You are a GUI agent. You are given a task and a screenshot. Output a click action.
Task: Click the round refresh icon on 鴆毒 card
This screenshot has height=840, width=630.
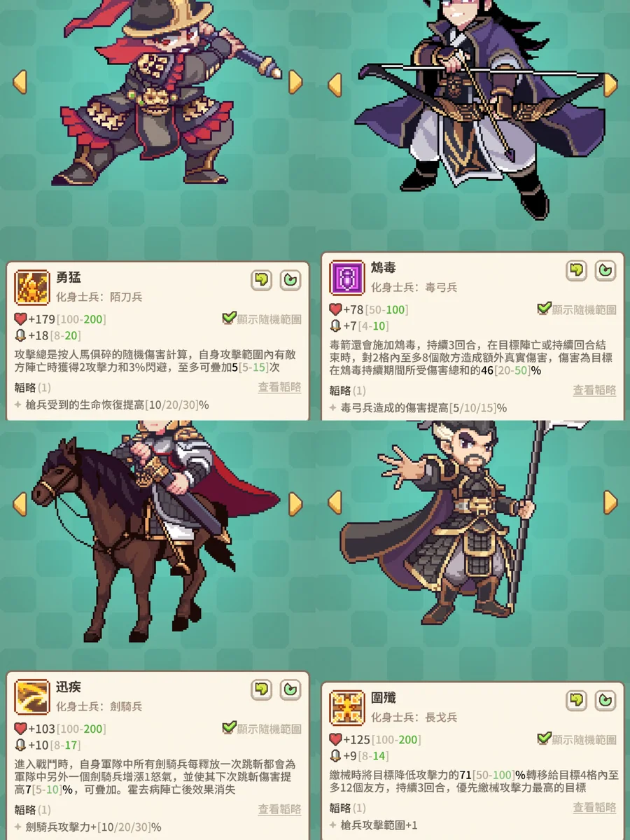coord(605,270)
